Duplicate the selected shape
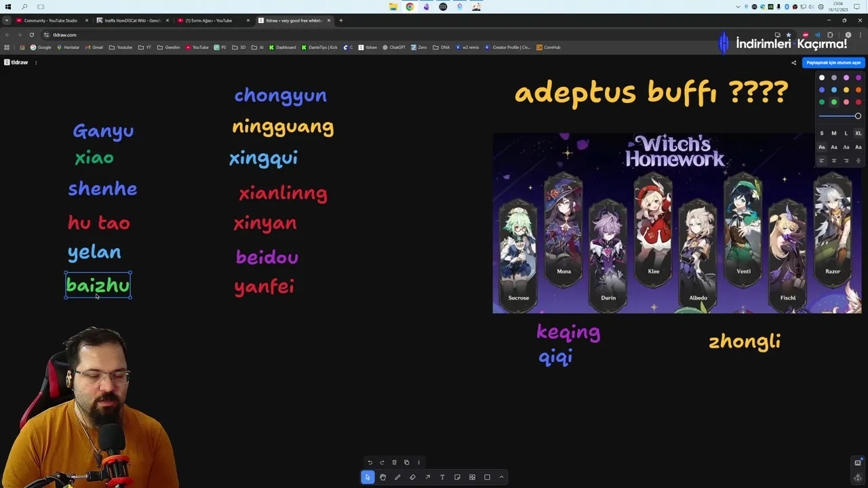The width and height of the screenshot is (868, 488). (406, 462)
